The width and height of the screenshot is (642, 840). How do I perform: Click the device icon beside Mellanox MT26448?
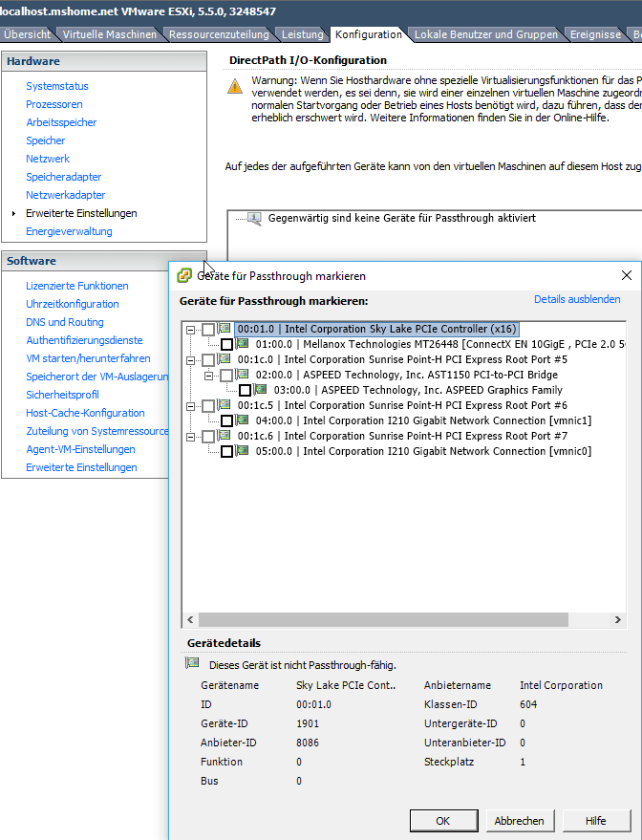click(243, 343)
